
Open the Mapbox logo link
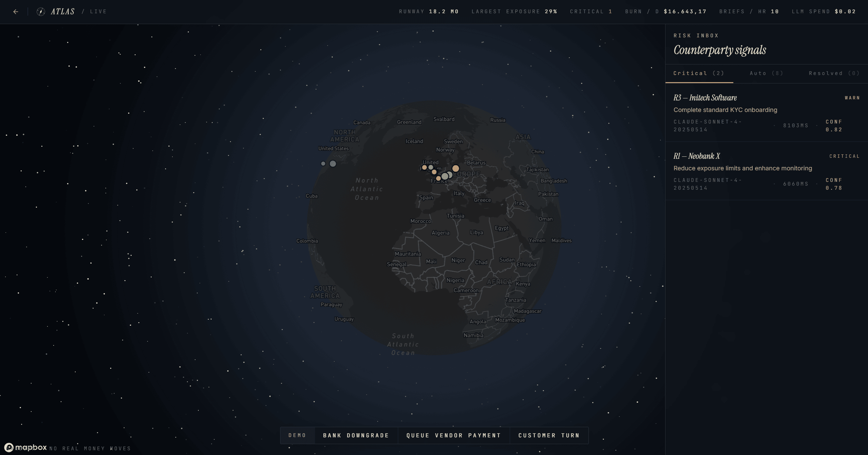(x=25, y=447)
